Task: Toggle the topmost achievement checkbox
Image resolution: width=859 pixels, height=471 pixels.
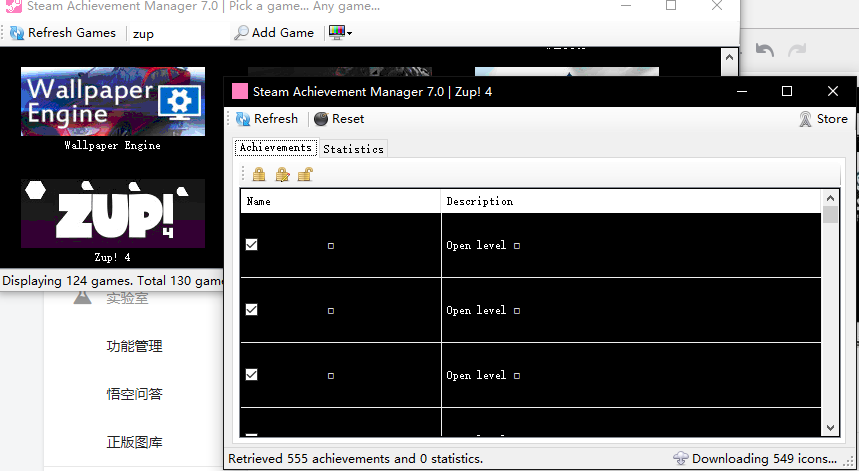Action: (251, 245)
